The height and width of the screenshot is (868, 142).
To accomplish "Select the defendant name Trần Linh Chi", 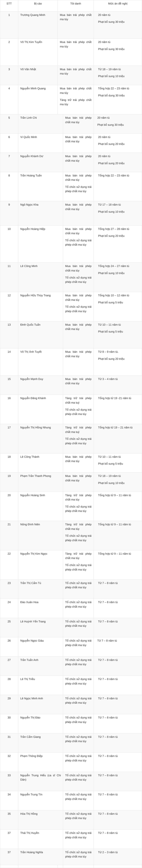I will pyautogui.click(x=29, y=118).
